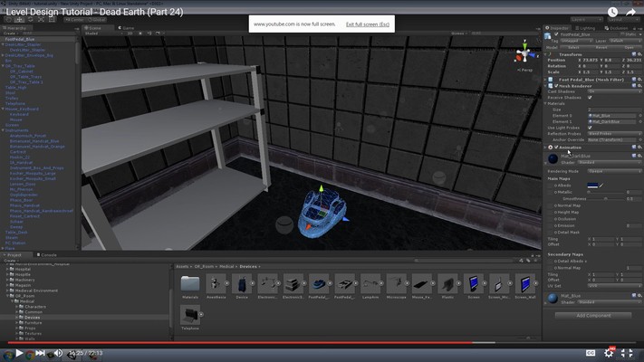Toggle 2D view in scene toolbar
This screenshot has width=644, height=362.
(x=130, y=33)
